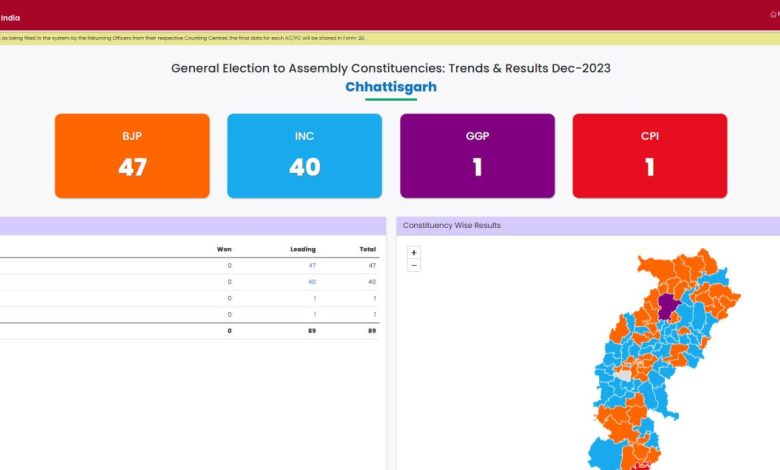This screenshot has height=470, width=780.
Task: Click the map zoom in plus button
Action: 414,253
